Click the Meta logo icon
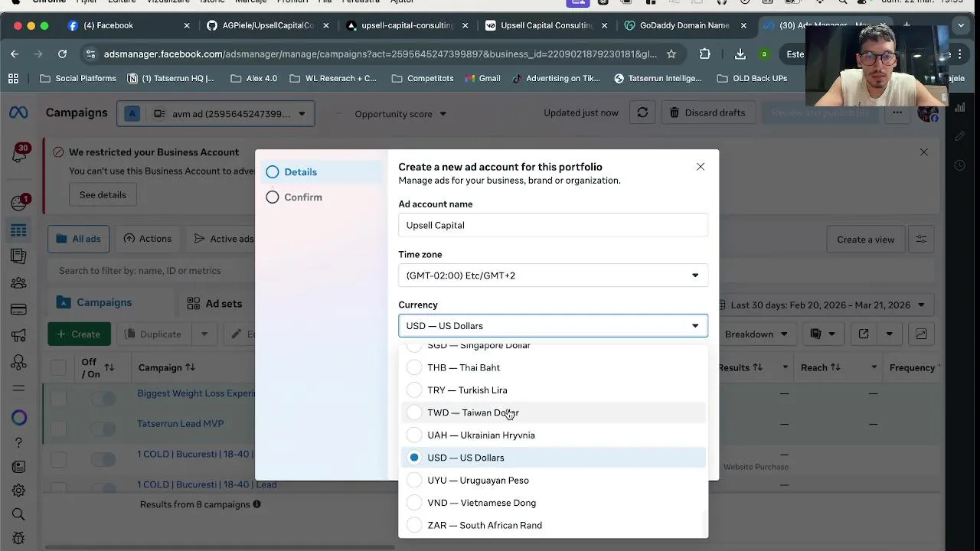The image size is (980, 551). 18,112
